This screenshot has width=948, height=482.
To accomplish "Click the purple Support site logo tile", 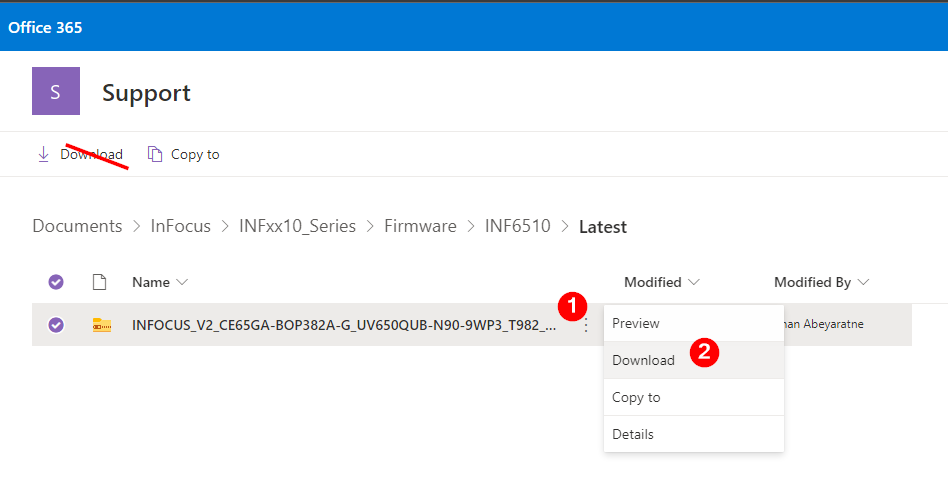I will [x=56, y=92].
